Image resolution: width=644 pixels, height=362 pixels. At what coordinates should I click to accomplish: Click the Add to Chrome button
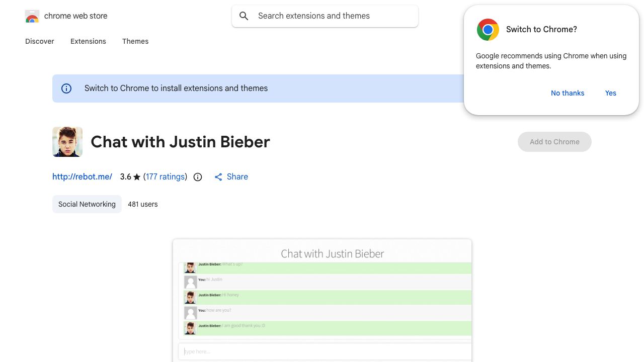[x=554, y=142]
